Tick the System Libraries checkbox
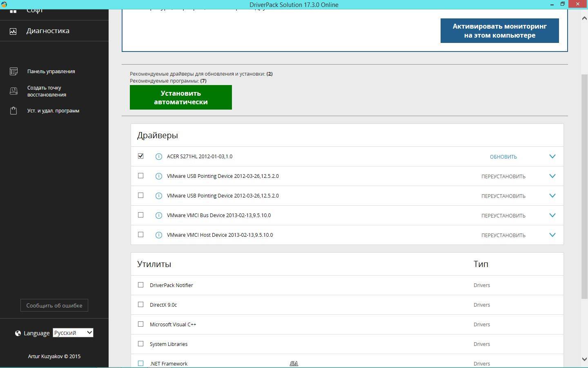This screenshot has height=368, width=588. (141, 344)
